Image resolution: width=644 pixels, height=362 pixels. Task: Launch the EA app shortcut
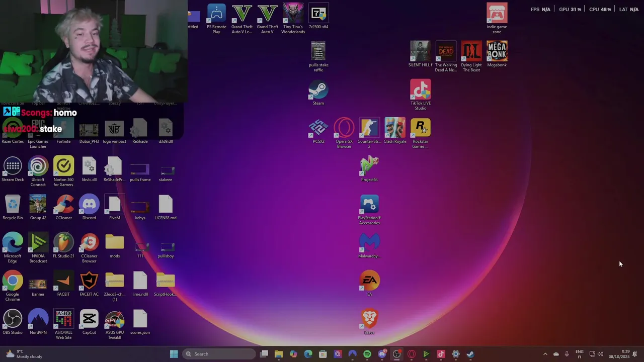pyautogui.click(x=369, y=284)
